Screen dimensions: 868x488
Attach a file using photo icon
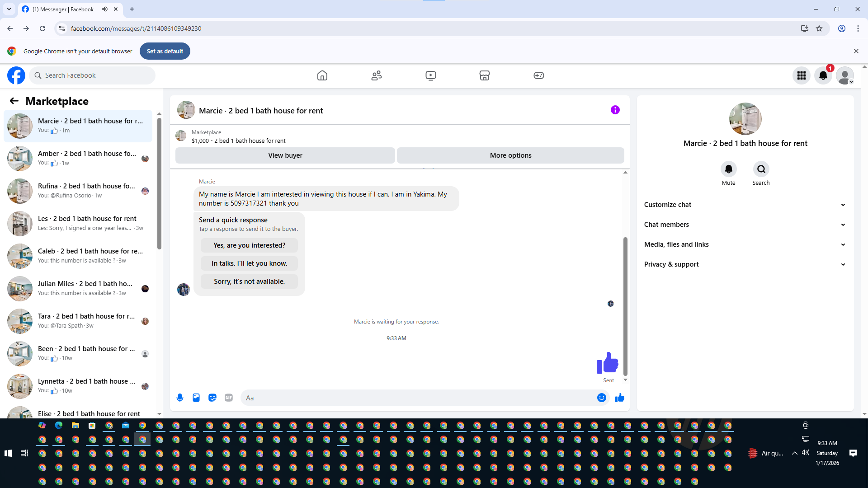coord(196,398)
